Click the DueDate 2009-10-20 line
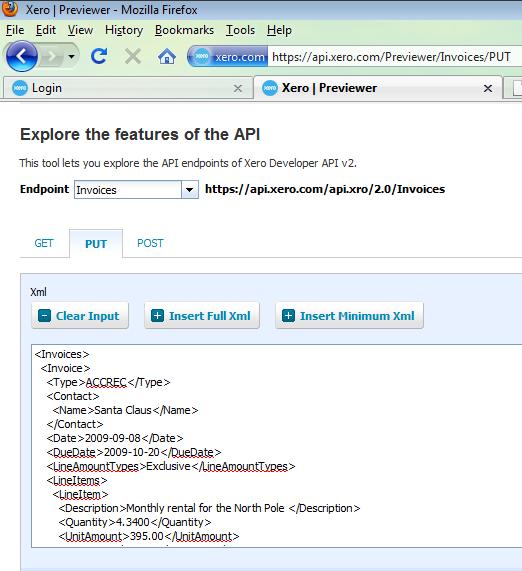This screenshot has width=522, height=571. pos(134,452)
